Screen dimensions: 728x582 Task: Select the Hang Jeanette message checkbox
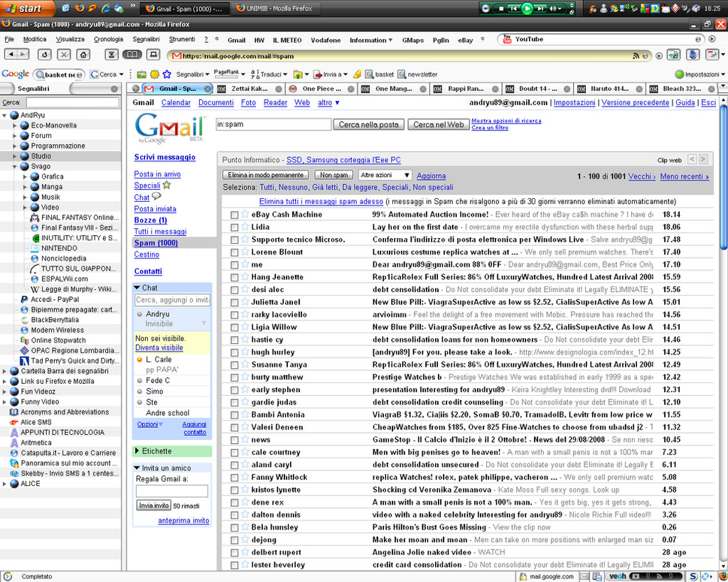pyautogui.click(x=235, y=278)
